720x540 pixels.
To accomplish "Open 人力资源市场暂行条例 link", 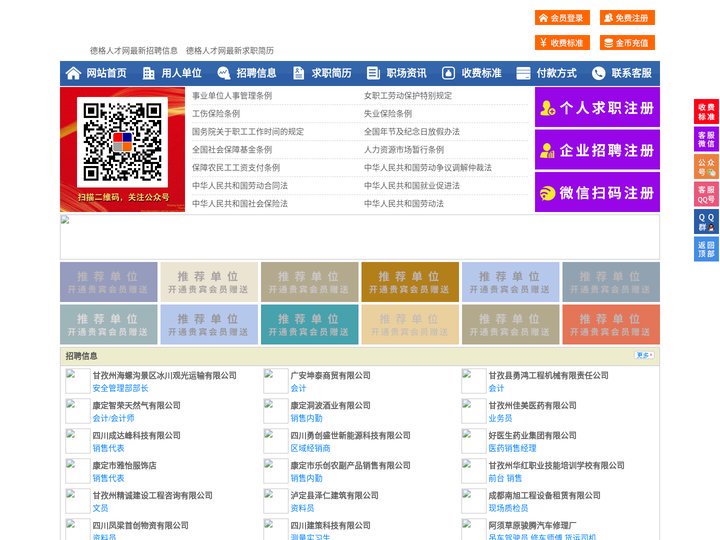I will [404, 149].
